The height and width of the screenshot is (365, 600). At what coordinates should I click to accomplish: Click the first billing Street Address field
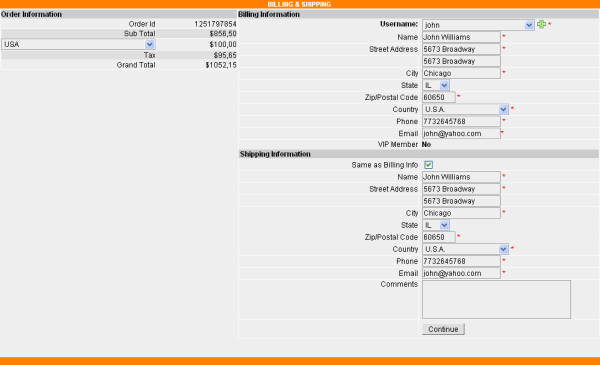click(x=461, y=49)
